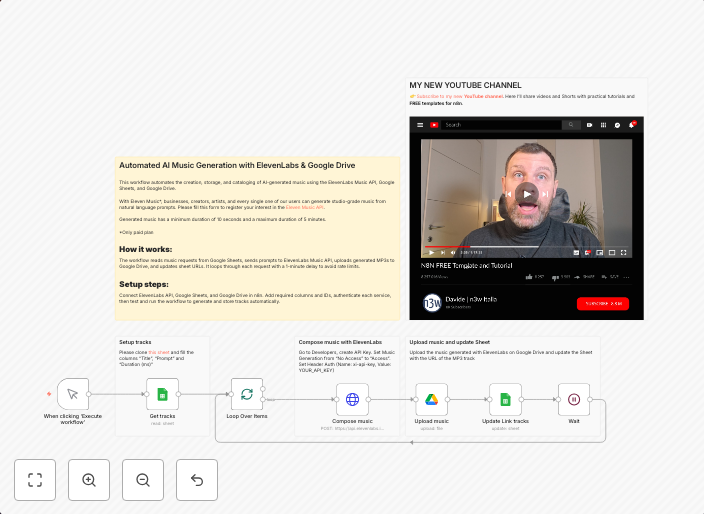Select the Wait node

coord(574,399)
